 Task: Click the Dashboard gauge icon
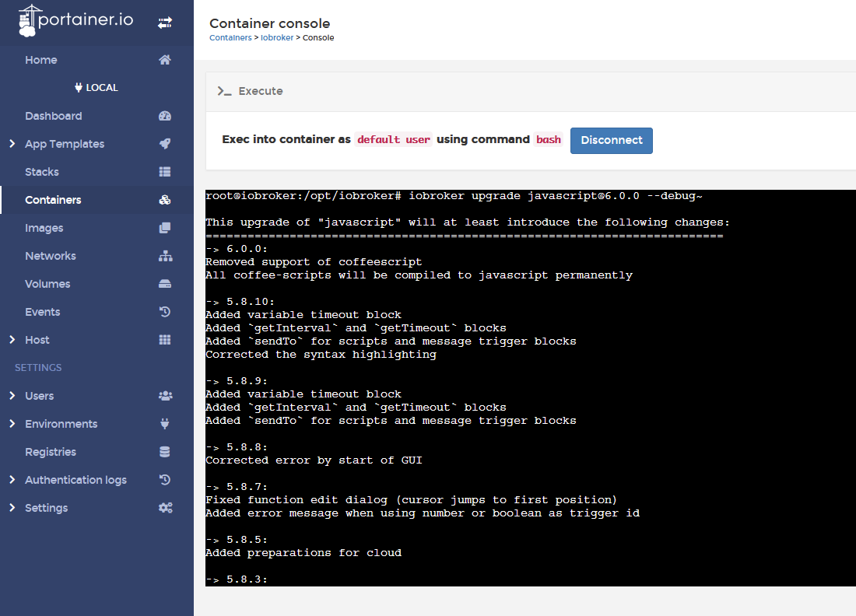[165, 116]
